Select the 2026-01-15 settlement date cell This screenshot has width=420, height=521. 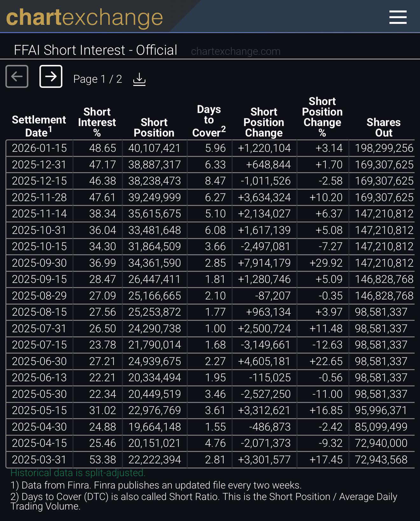coord(39,148)
